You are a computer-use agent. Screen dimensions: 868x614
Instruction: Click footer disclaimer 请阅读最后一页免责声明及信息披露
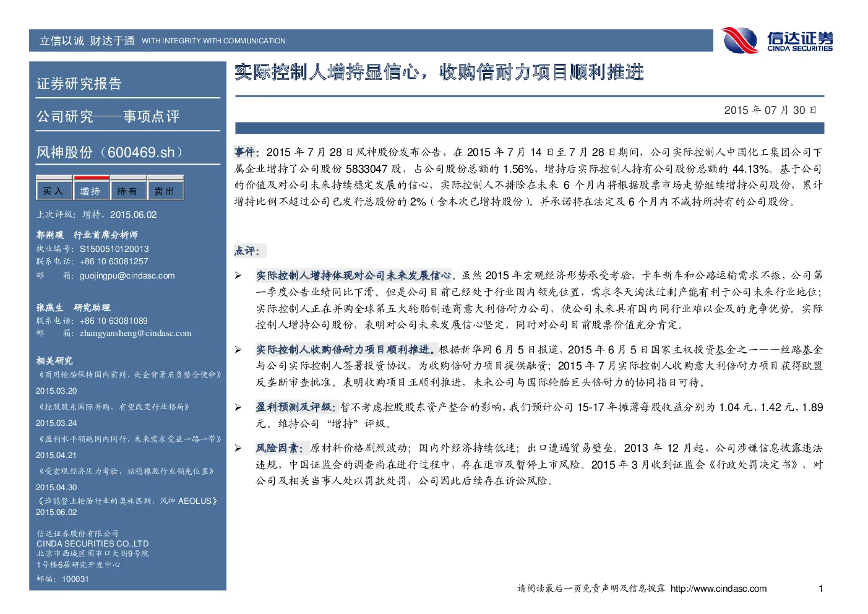click(591, 589)
